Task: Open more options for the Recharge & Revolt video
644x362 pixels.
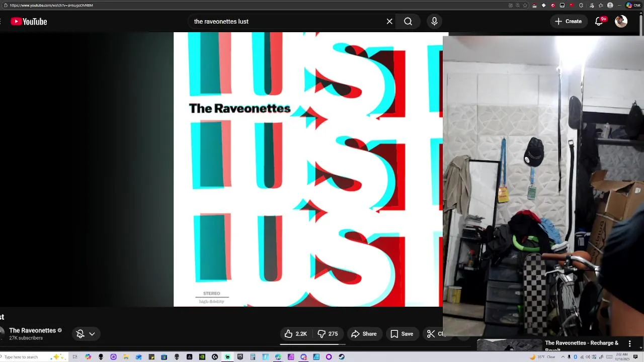Action: click(x=629, y=343)
